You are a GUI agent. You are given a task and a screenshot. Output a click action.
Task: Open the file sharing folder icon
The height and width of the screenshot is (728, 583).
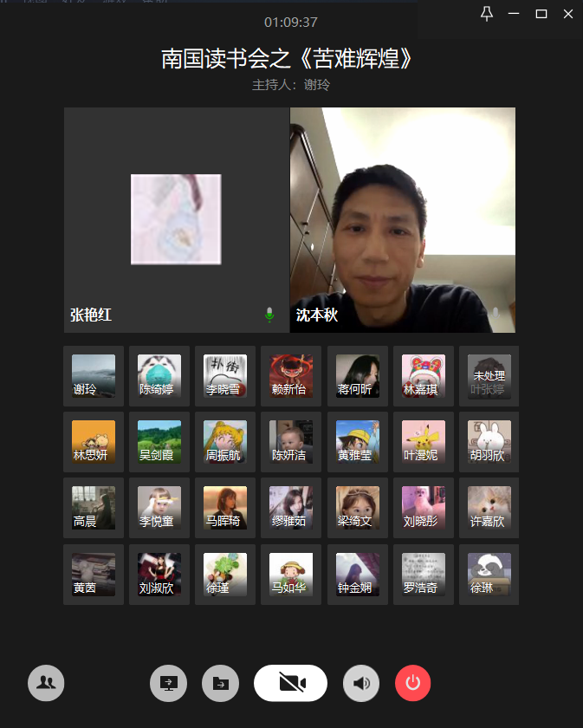pos(220,683)
